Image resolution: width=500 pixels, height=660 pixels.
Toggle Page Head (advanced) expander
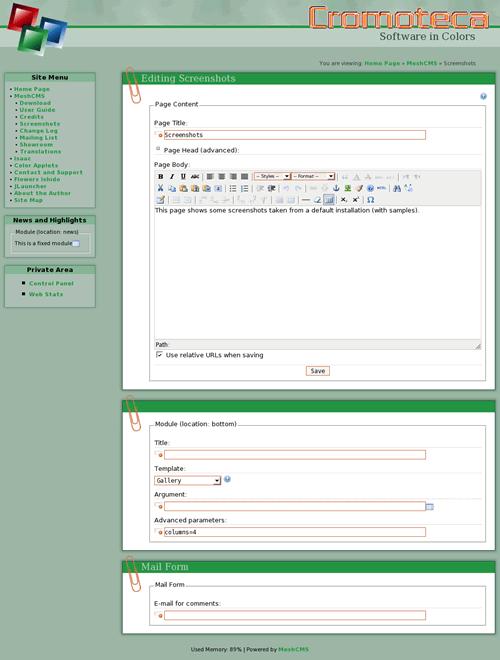pyautogui.click(x=158, y=149)
